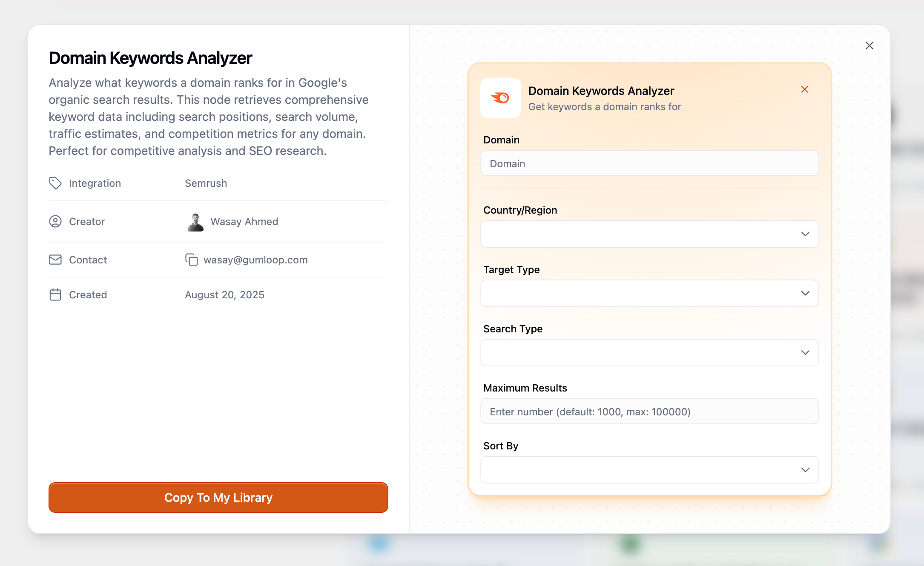The width and height of the screenshot is (924, 566).
Task: Close the Domain Keywords Analyzer modal
Action: pos(869,46)
